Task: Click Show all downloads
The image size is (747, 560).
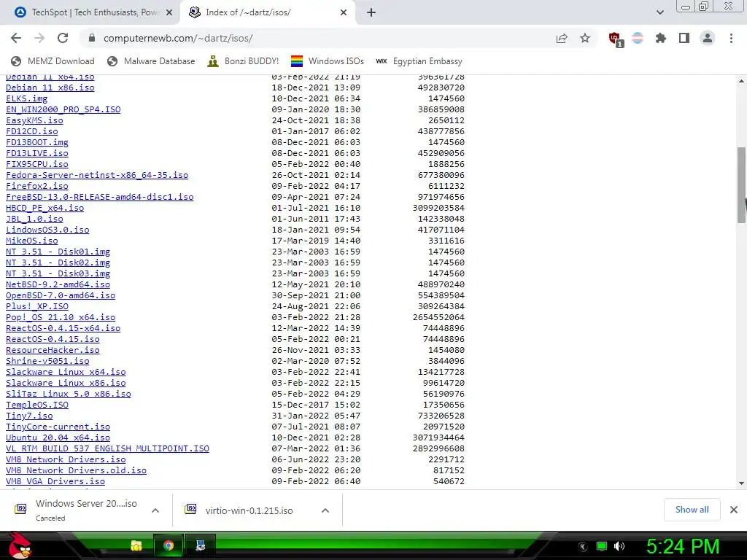Action: 692,510
